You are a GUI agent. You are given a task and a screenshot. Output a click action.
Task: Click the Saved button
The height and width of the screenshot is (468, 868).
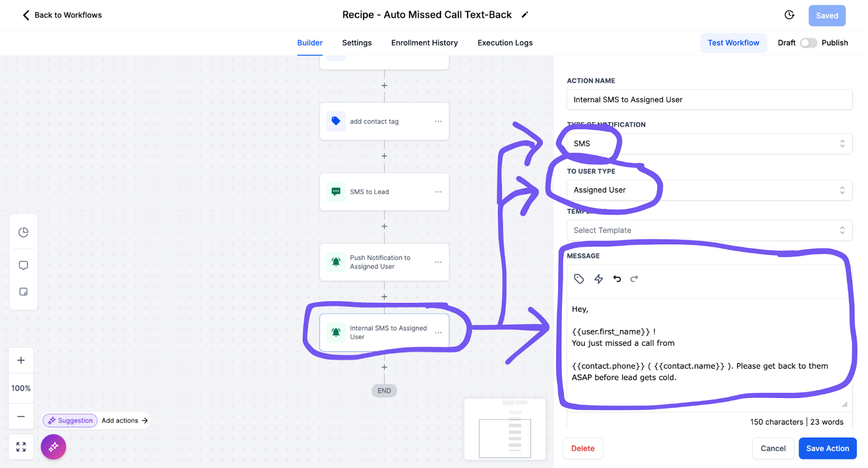(x=827, y=16)
